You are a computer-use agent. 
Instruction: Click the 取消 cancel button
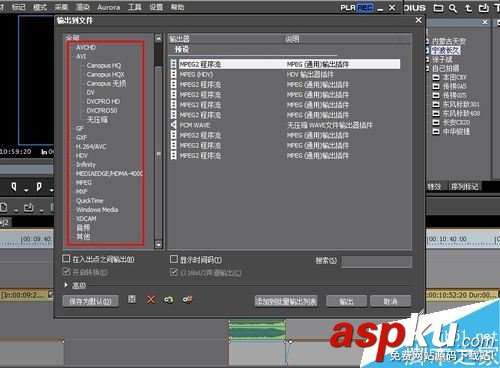(390, 301)
